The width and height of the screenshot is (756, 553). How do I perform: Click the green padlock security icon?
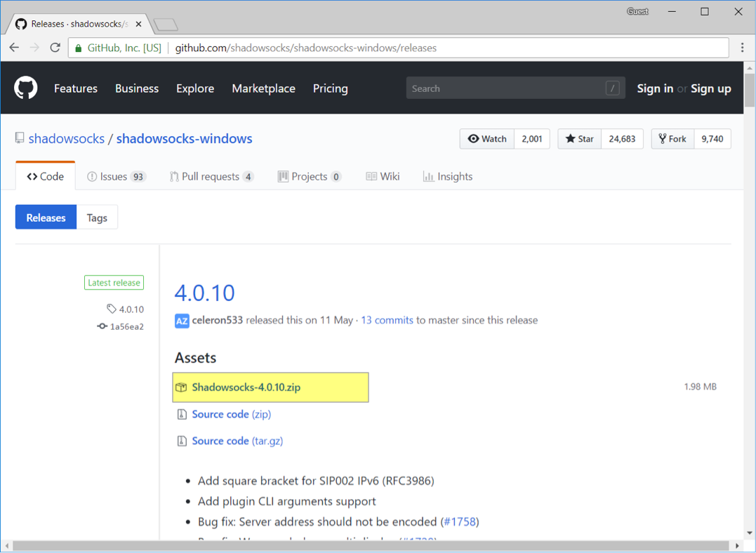pyautogui.click(x=79, y=48)
